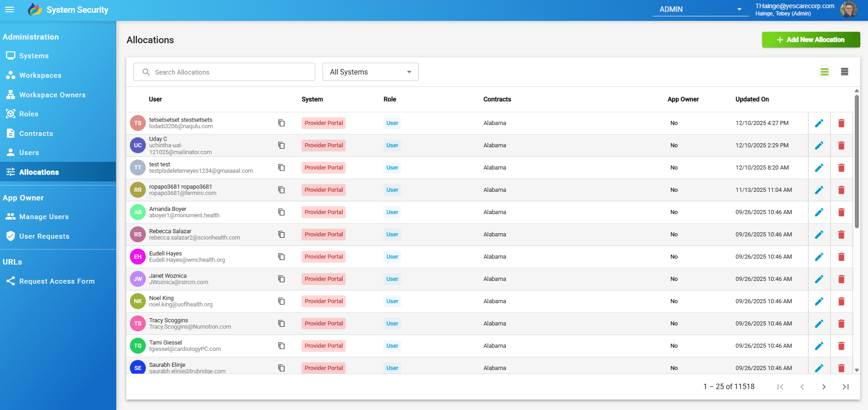Edit allocation for tetsetsetset stestsetsets

(x=819, y=123)
